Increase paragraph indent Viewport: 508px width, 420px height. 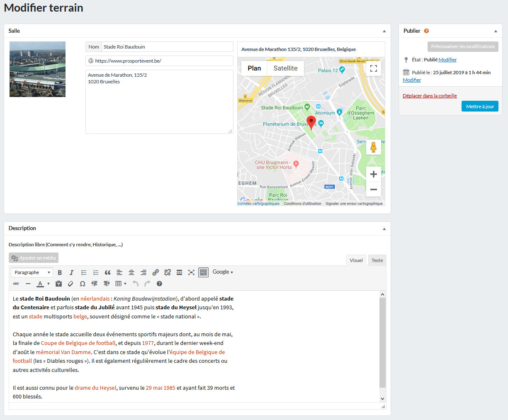click(107, 284)
